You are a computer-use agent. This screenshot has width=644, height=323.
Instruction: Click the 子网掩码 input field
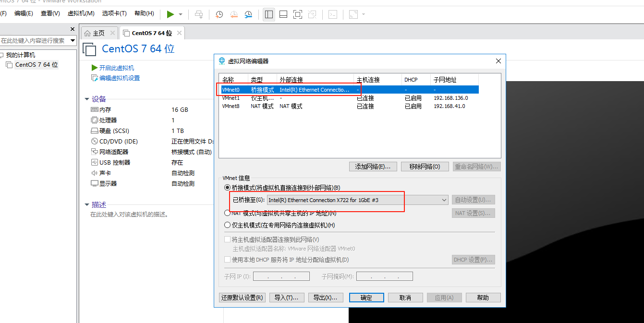coord(385,276)
